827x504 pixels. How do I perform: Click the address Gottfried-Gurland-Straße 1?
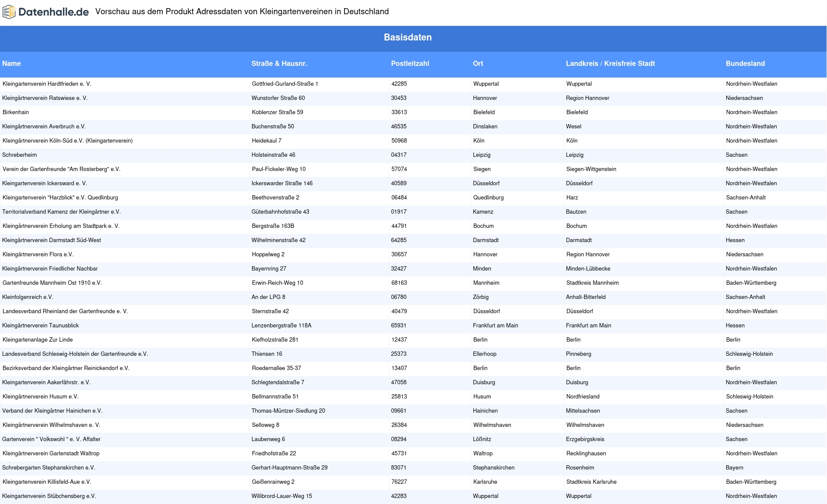[x=285, y=84]
